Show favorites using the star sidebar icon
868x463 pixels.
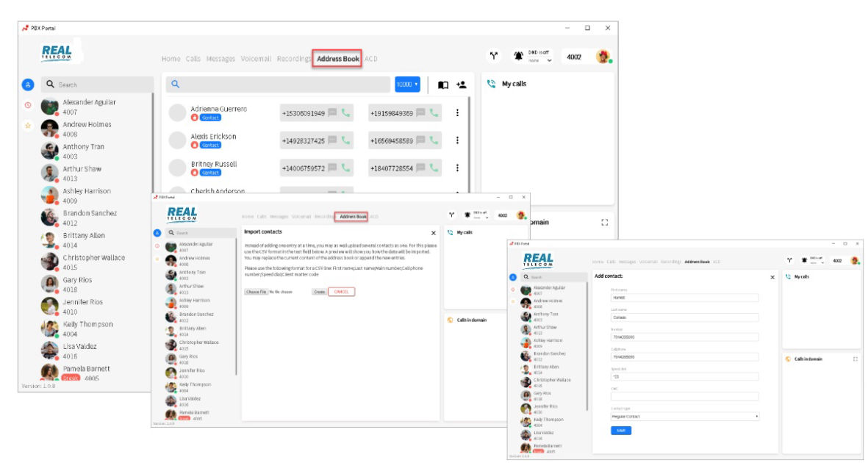[28, 126]
